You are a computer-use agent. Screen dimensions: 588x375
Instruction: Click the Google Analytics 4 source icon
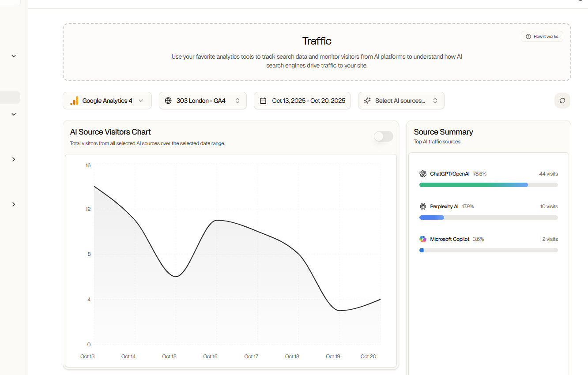point(74,101)
